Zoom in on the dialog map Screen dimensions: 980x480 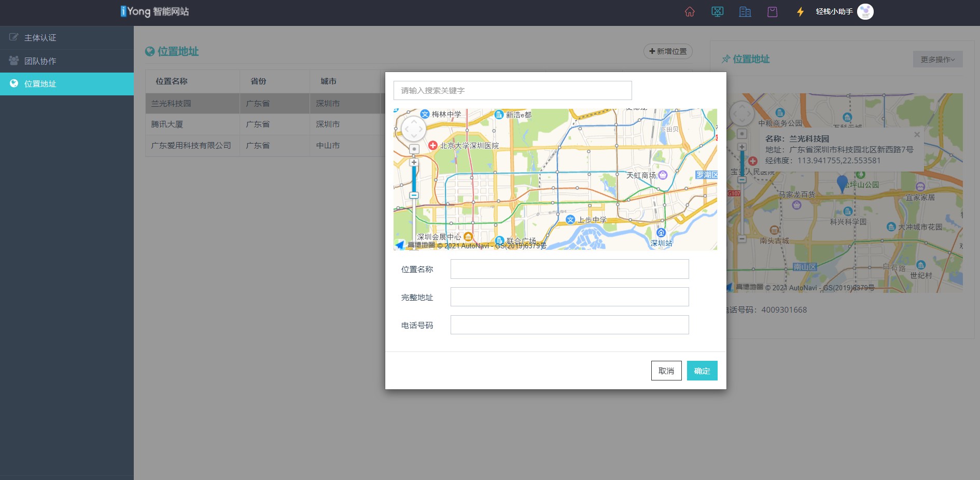point(414,162)
